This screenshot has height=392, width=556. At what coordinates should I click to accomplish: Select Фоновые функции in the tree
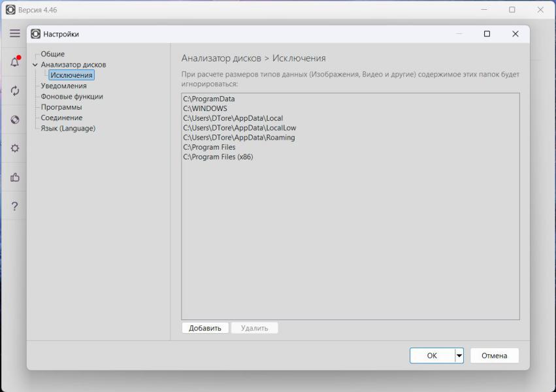click(71, 97)
